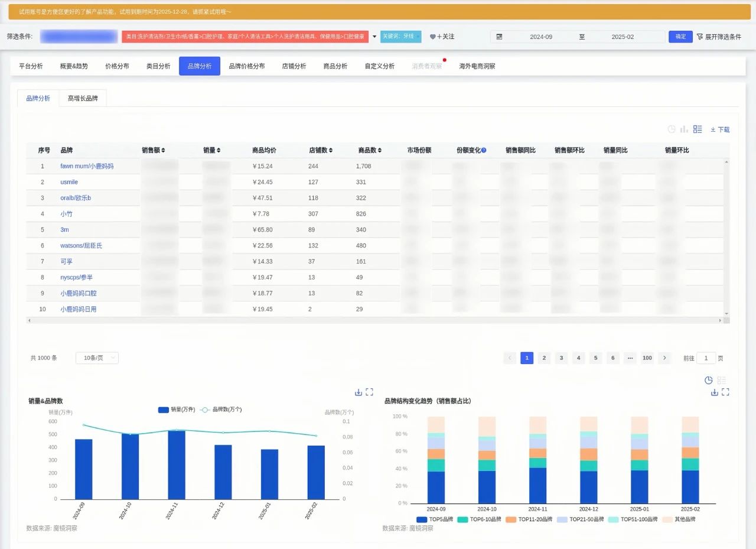Click table horizontal scrollbar right arrow
Image resolution: width=756 pixels, height=549 pixels.
click(720, 320)
